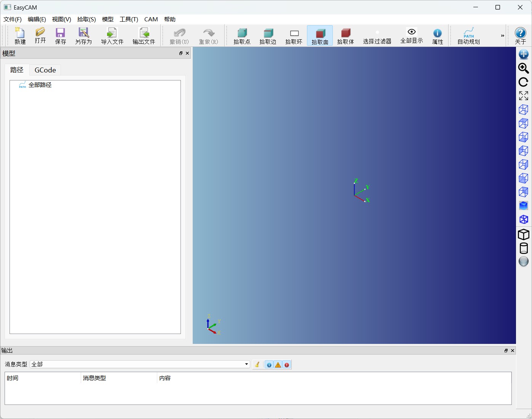This screenshot has height=419, width=532.
Task: Click the sphere primitive icon
Action: [x=524, y=261]
